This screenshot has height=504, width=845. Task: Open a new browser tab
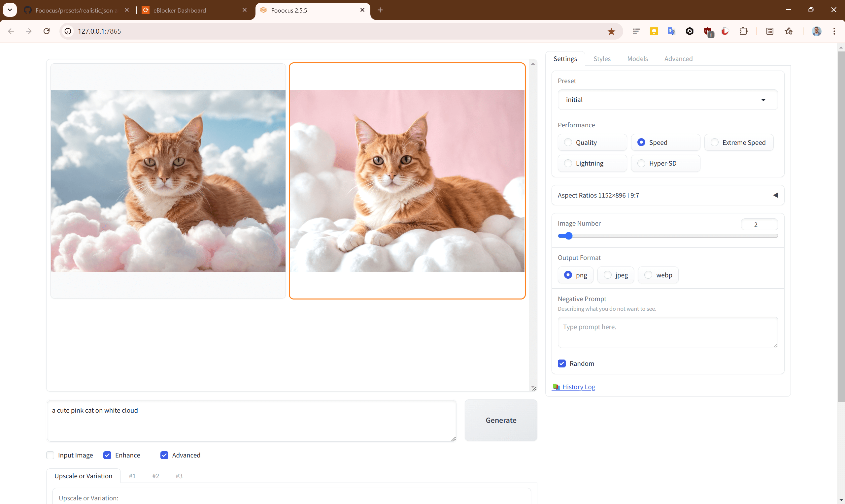(380, 10)
